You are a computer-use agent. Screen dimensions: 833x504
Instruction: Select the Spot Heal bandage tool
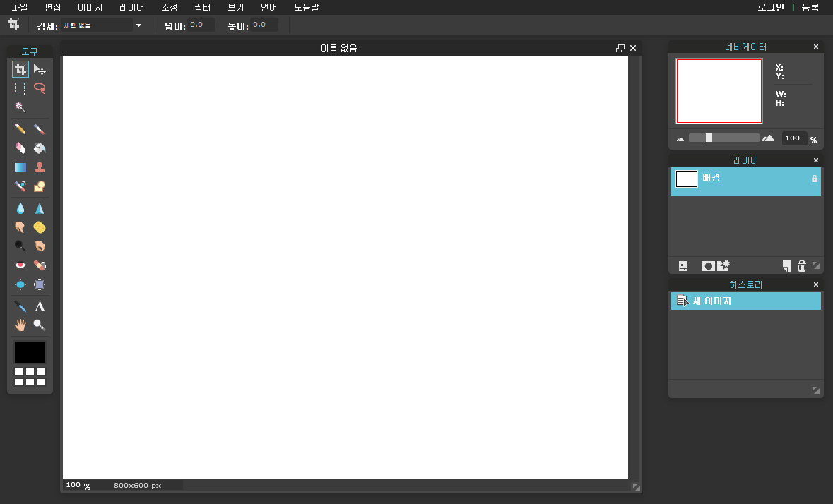(40, 265)
